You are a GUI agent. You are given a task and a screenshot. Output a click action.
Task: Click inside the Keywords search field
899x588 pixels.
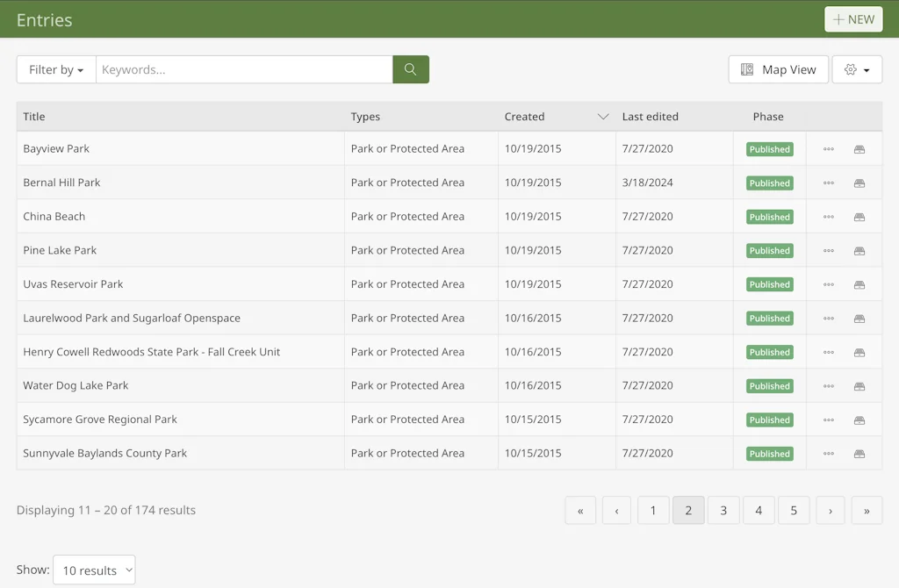click(246, 68)
